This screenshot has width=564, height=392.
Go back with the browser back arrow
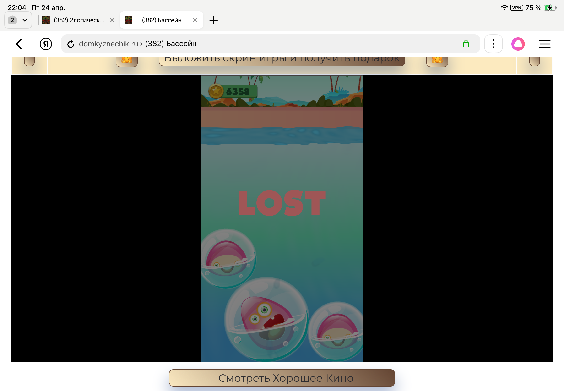19,44
